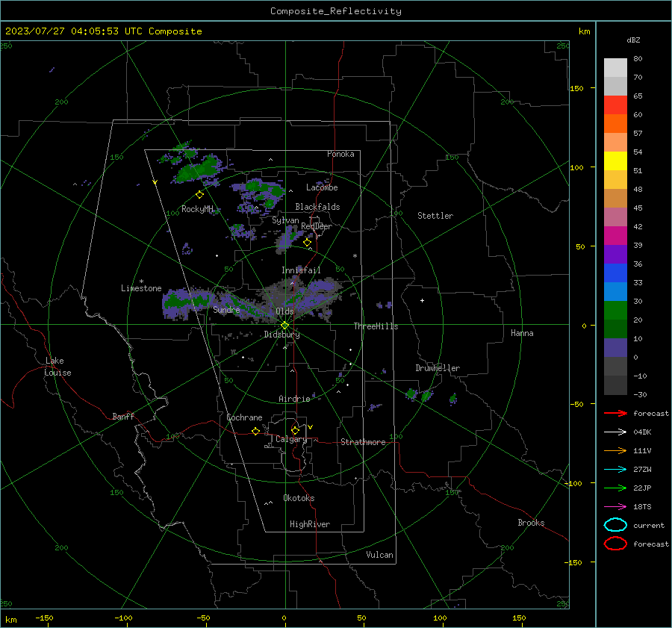This screenshot has height=628, width=672.
Task: Click the dBZ legend heading
Action: [633, 40]
